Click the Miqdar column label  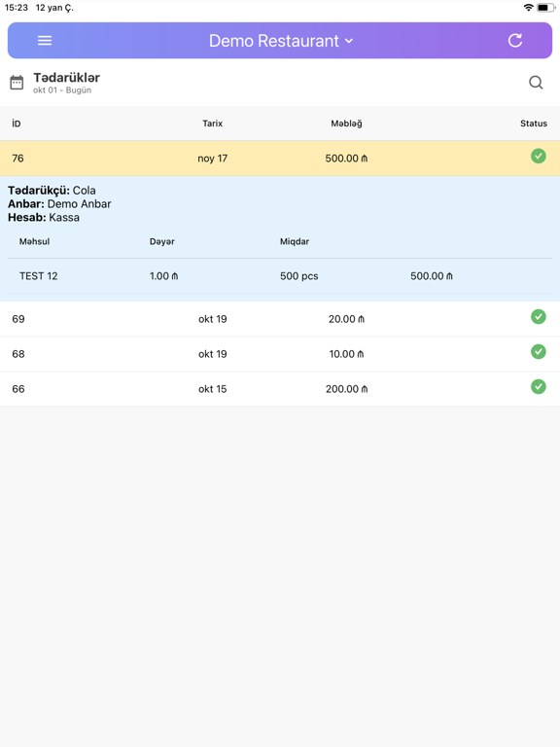pyautogui.click(x=295, y=241)
